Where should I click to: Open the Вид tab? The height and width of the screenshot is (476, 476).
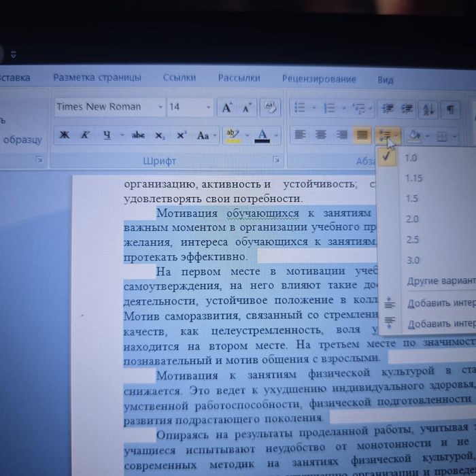(386, 80)
